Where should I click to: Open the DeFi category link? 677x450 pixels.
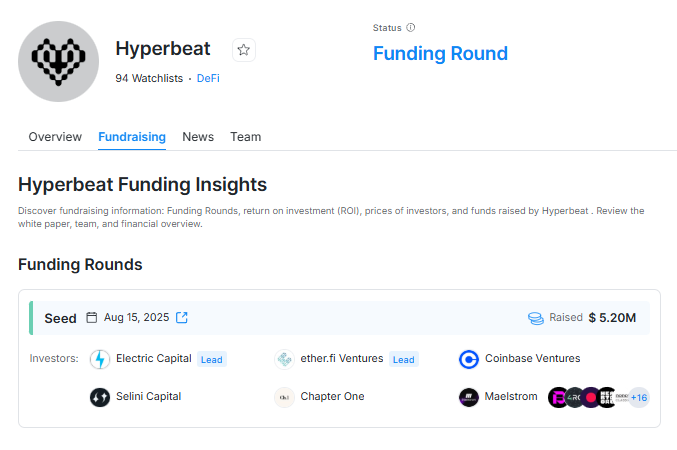pos(208,78)
